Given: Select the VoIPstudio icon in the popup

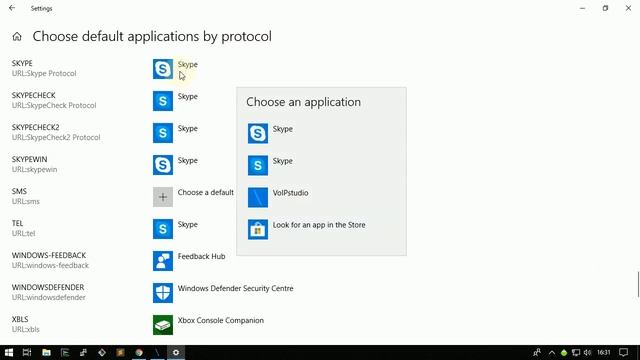Looking at the screenshot, I should pyautogui.click(x=258, y=198).
